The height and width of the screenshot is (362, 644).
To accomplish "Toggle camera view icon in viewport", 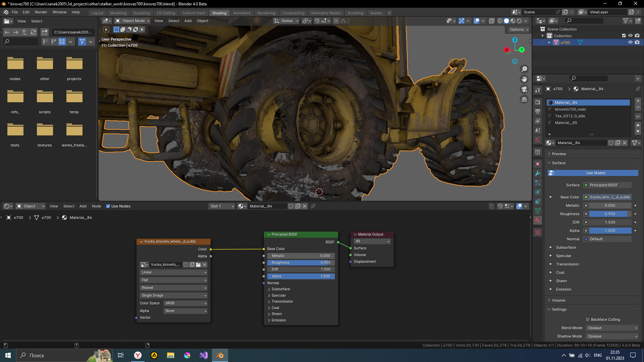I will click(524, 89).
